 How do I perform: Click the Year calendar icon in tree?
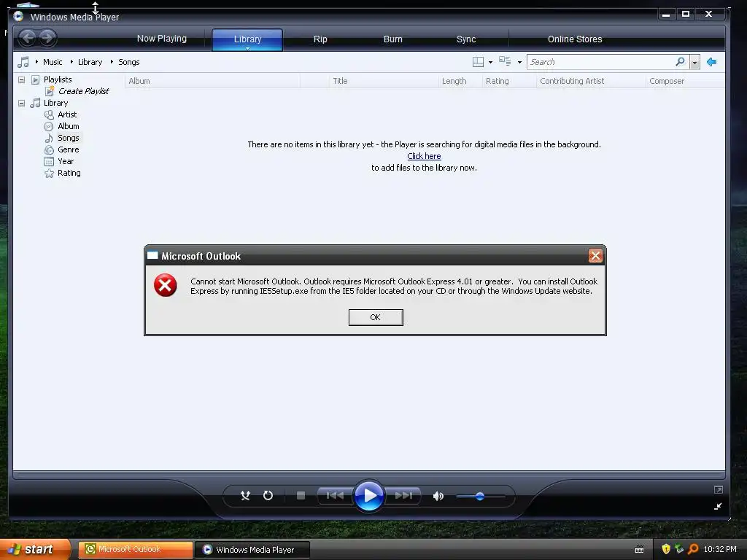[x=49, y=161]
